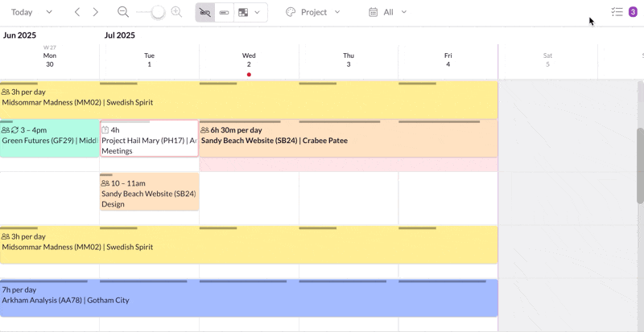This screenshot has width=644, height=332.
Task: Toggle the crossed-out link icon
Action: [205, 12]
